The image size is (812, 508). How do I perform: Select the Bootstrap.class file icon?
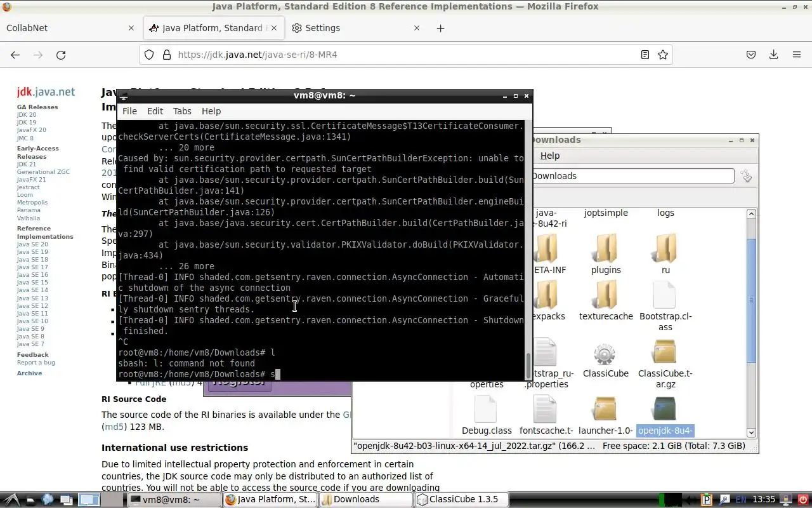point(665,295)
